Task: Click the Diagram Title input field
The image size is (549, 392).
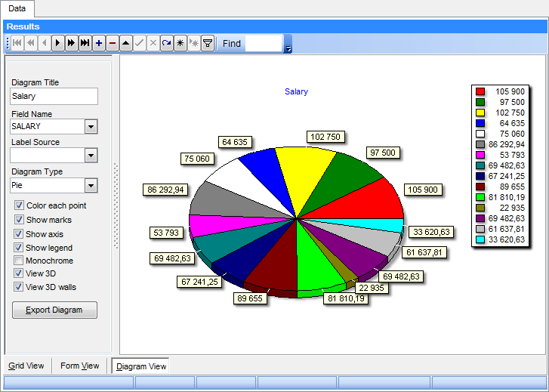Action: tap(54, 97)
